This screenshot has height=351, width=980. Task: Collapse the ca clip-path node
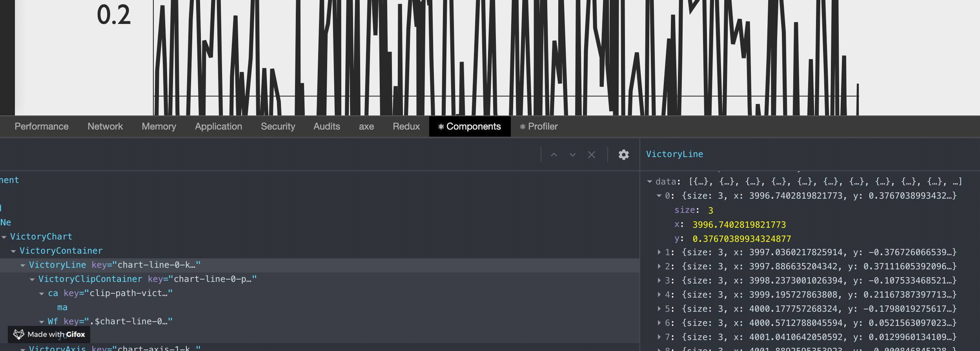tap(42, 294)
